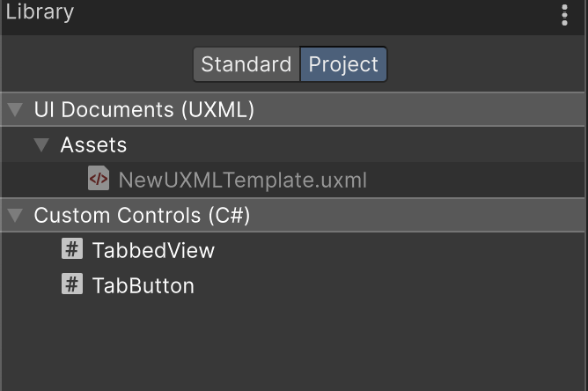Select the UI Documents (UXML) header label
This screenshot has width=588, height=391.
click(144, 109)
